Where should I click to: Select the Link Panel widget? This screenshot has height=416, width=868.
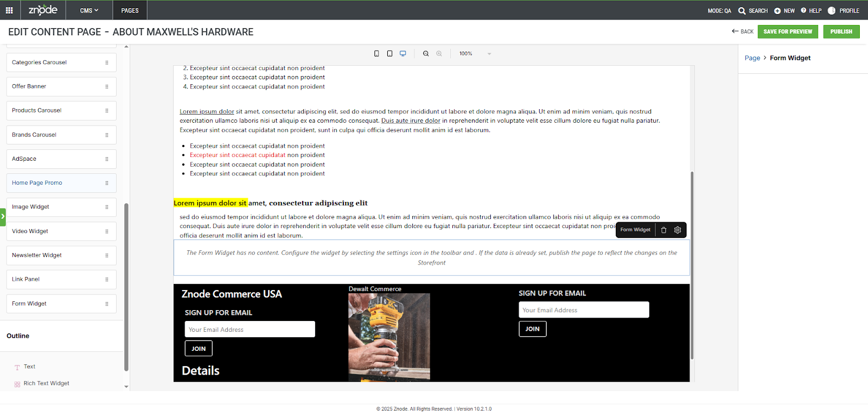61,279
